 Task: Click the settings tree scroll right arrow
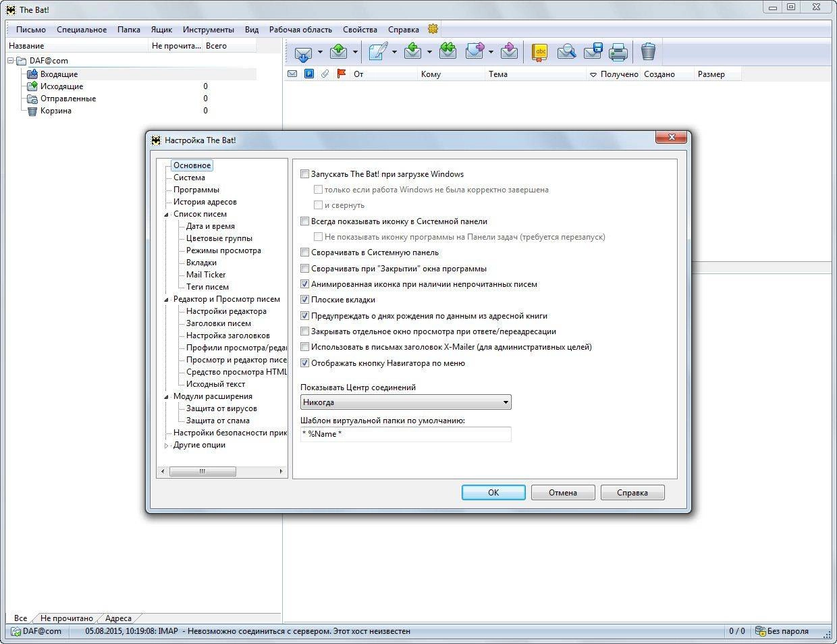tap(281, 472)
